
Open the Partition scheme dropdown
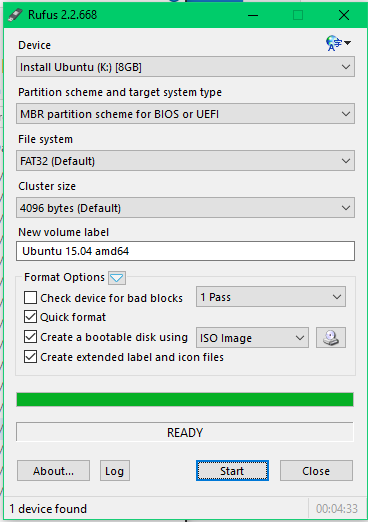[x=185, y=114]
